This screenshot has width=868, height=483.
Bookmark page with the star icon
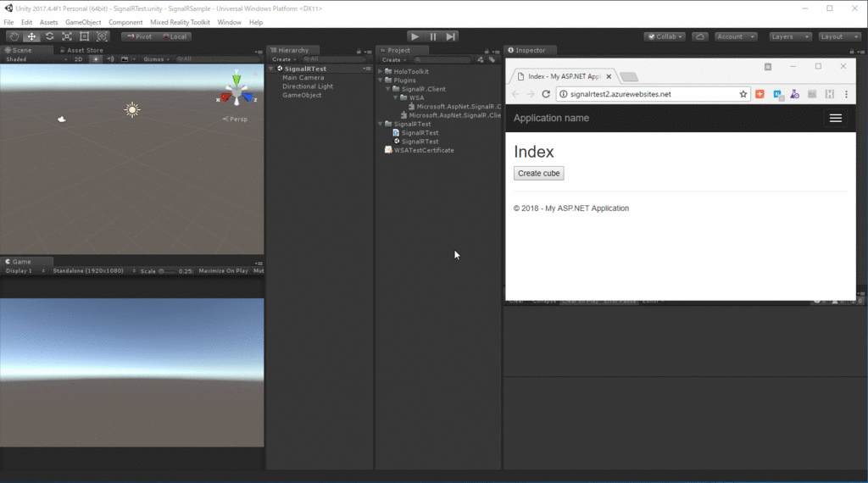743,94
